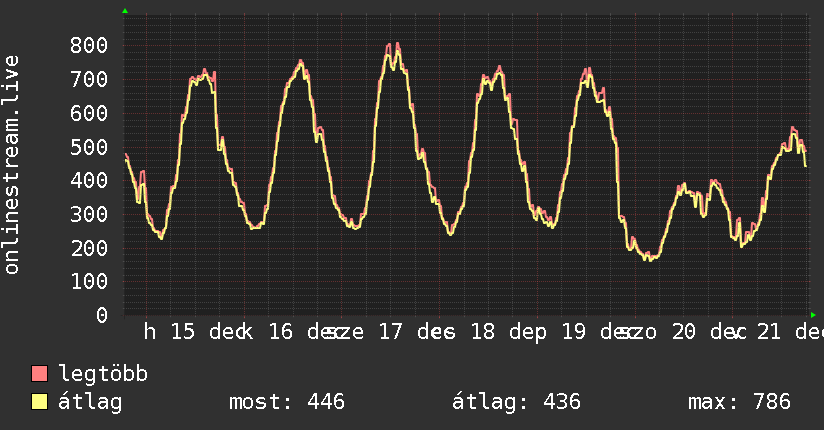Viewport: 824px width, 430px height.
Task: Click the átlag legend label
Action: (90, 402)
